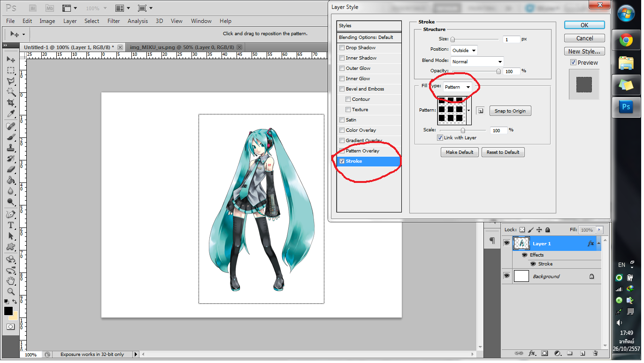Click the Delete Layer trash icon

(595, 353)
